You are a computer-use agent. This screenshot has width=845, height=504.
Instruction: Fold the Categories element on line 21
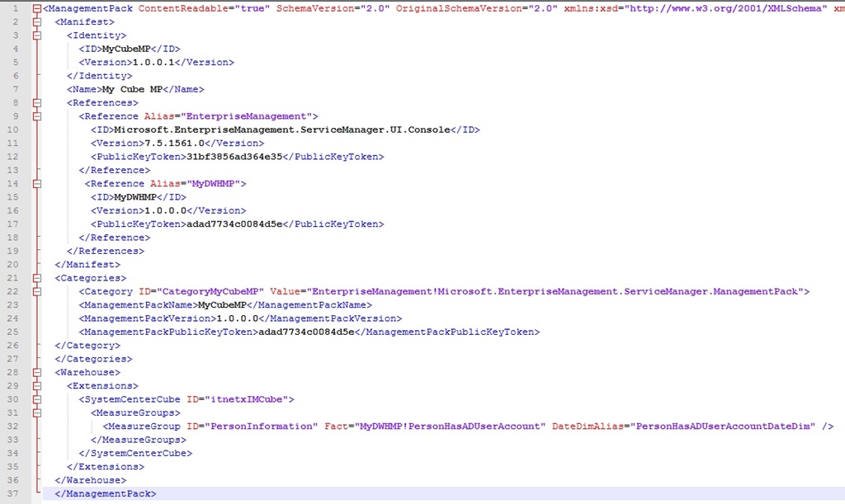36,278
